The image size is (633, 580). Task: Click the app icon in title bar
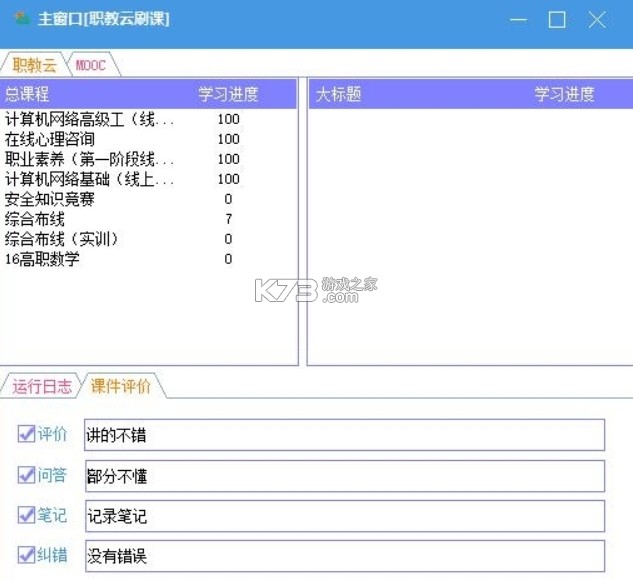[x=23, y=18]
